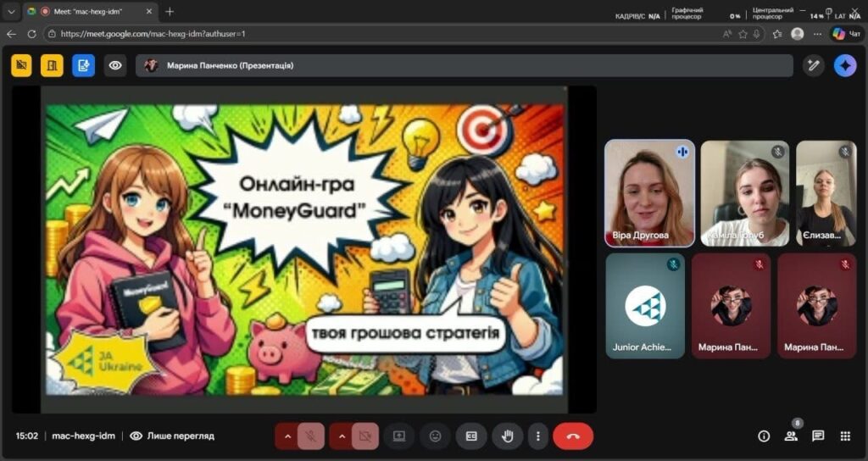868x461 pixels.
Task: Toggle closed captions button
Action: pos(471,436)
